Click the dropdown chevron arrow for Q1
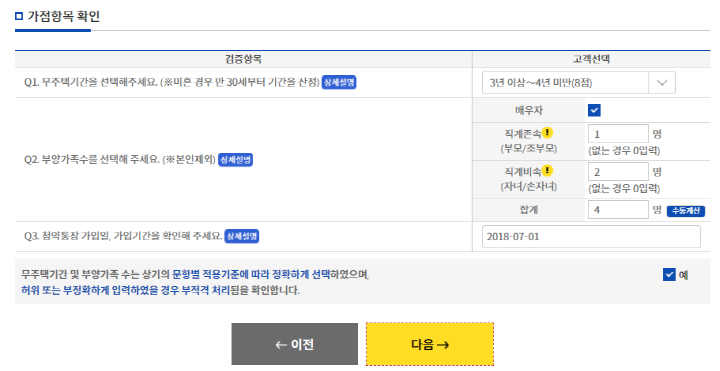720x371 pixels. (662, 83)
